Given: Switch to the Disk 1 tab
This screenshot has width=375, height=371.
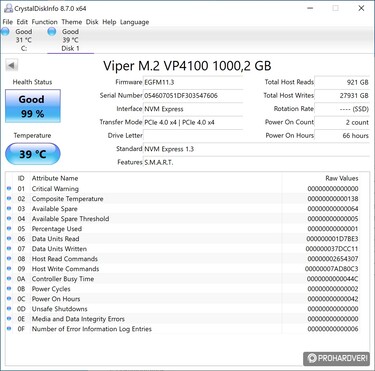Looking at the screenshot, I should click(70, 40).
